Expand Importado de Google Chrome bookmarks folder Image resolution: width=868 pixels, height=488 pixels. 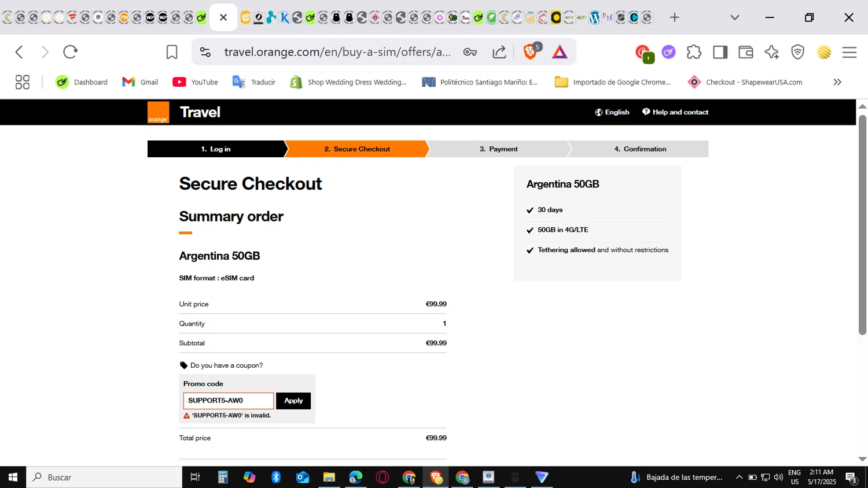pos(612,82)
